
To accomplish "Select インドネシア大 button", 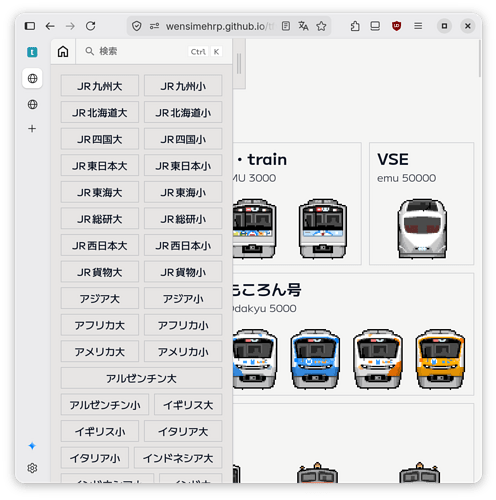I will pyautogui.click(x=178, y=458).
